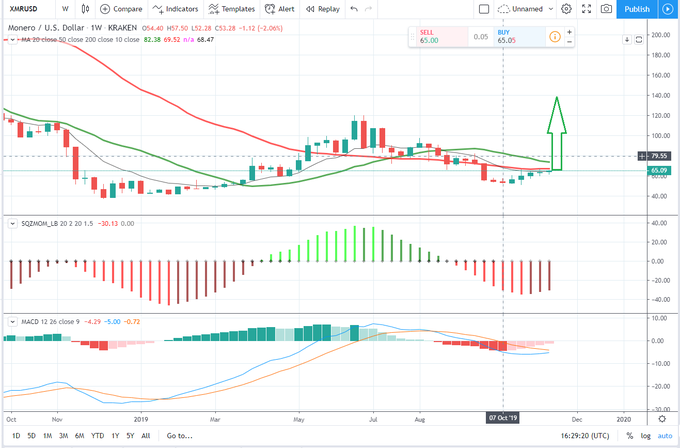Click the Monero / U.S. Dollar title
The width and height of the screenshot is (680, 448).
point(46,28)
